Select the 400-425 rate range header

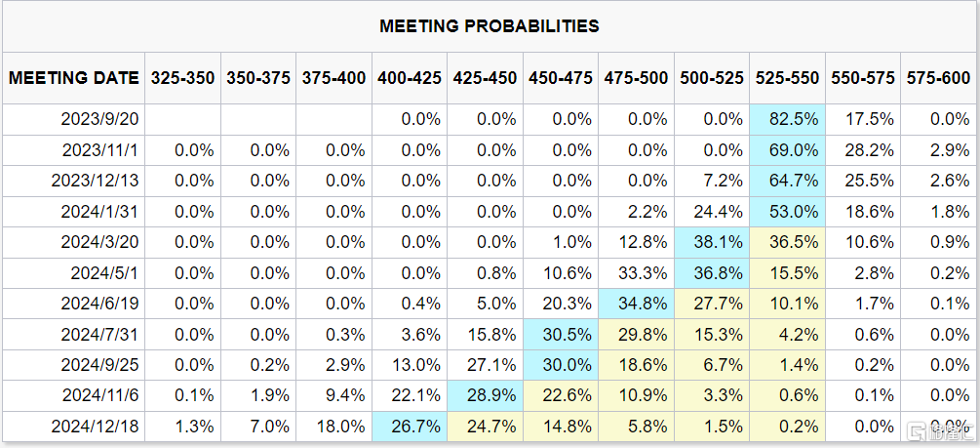coord(409,79)
